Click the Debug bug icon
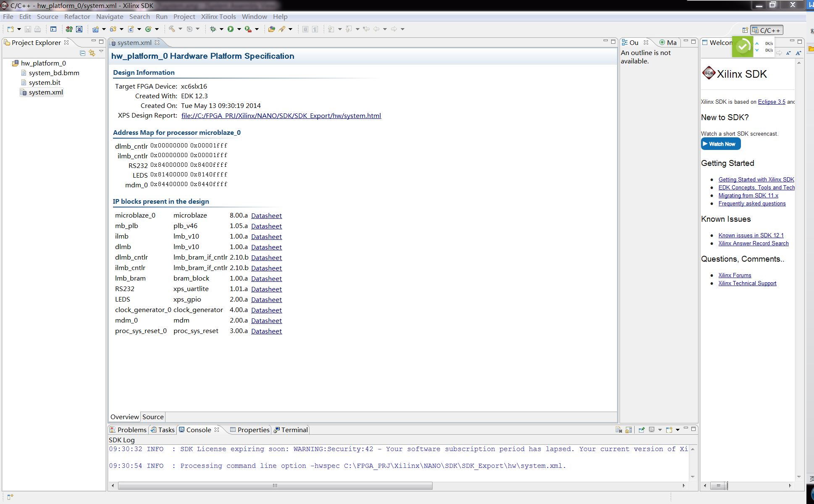Screen dimensions: 814x504 (213, 29)
